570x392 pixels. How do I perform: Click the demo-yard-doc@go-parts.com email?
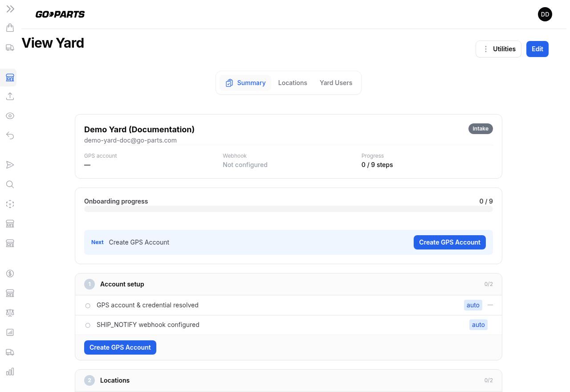click(130, 140)
